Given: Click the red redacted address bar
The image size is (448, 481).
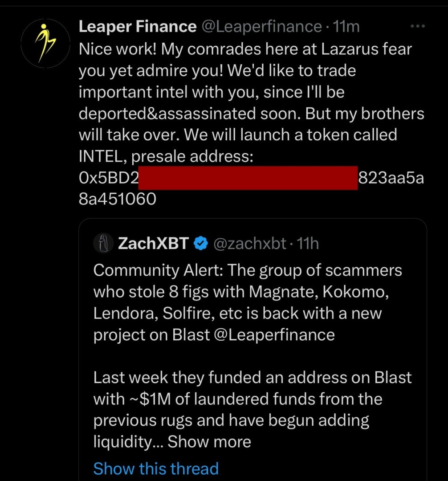Looking at the screenshot, I should tap(248, 178).
